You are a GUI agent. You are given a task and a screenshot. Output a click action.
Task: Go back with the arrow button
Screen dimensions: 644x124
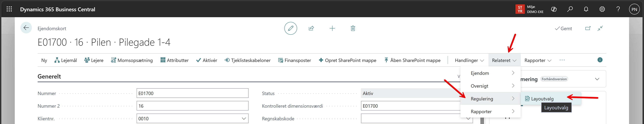coord(26,28)
